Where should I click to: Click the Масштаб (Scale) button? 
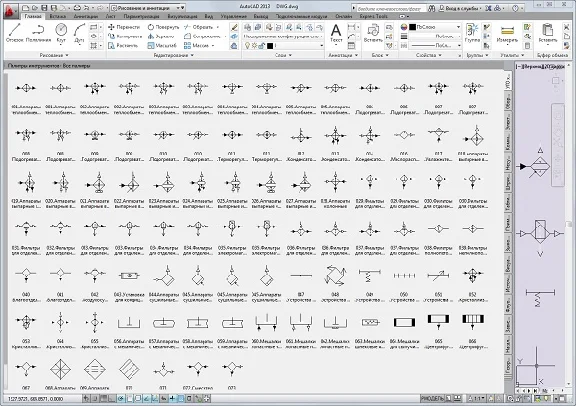(162, 46)
